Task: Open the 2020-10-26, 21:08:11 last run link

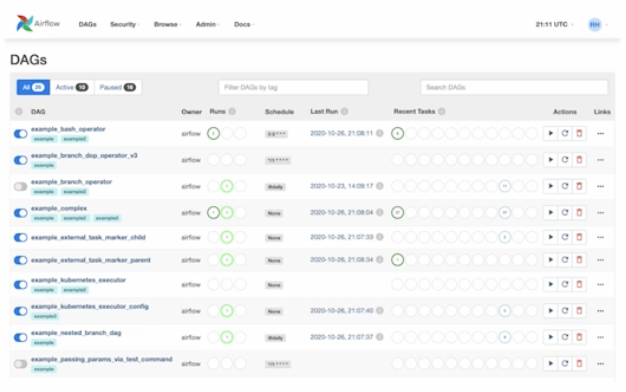Action: pos(342,133)
